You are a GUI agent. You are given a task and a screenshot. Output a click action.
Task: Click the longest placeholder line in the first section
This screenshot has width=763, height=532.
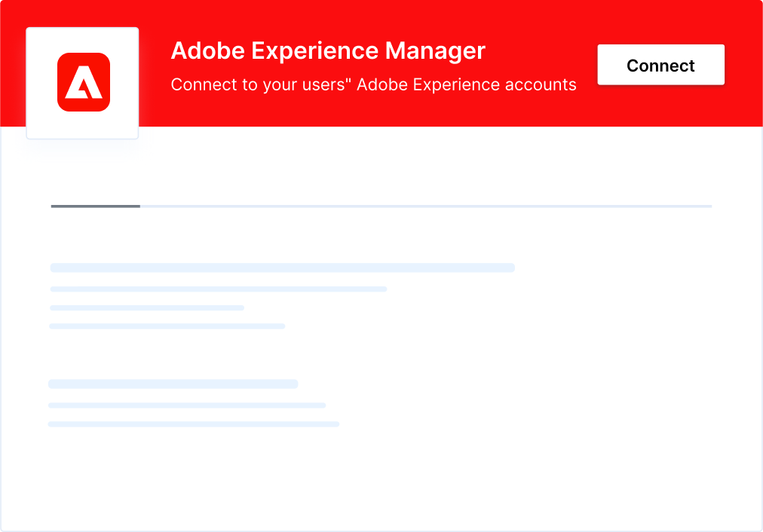(282, 268)
